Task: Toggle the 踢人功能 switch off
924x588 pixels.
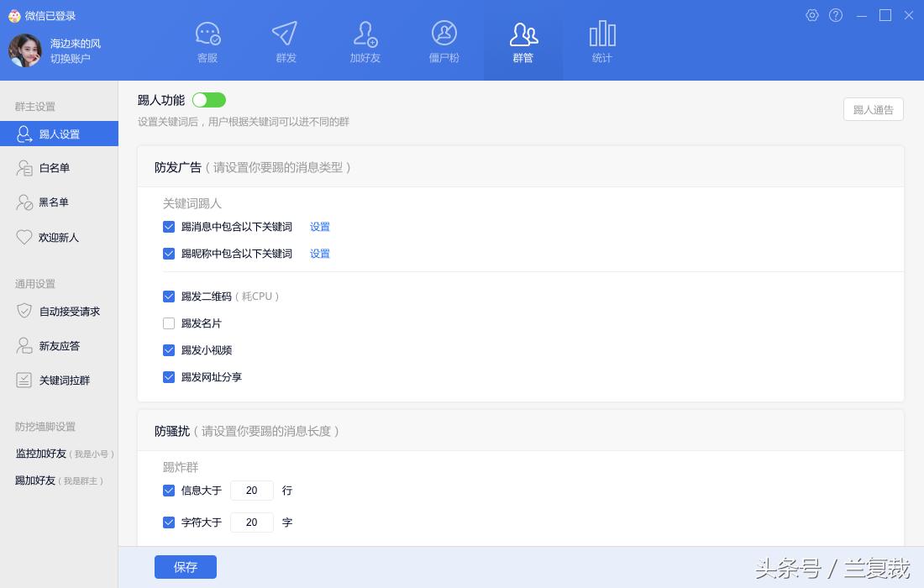Action: point(208,99)
